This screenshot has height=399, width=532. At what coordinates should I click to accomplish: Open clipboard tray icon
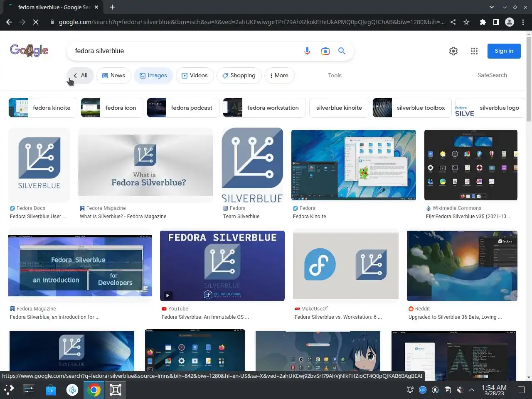[447, 390]
